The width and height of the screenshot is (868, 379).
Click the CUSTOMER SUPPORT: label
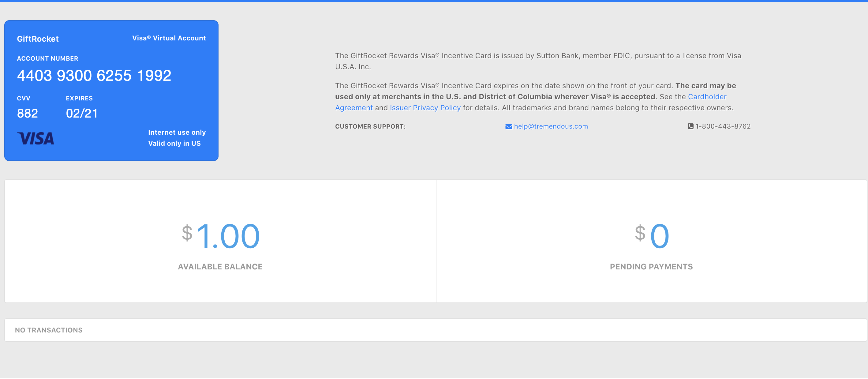(x=370, y=127)
